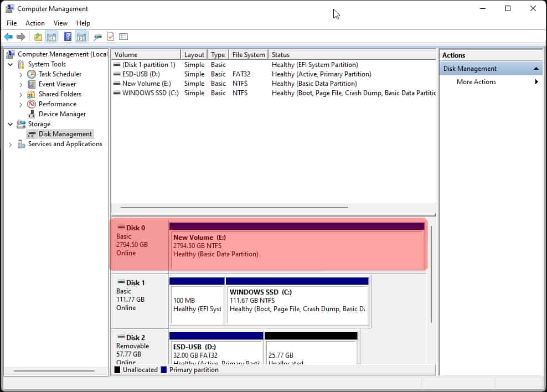Click the Task Scheduler clock icon
The height and width of the screenshot is (392, 547).
coord(32,74)
